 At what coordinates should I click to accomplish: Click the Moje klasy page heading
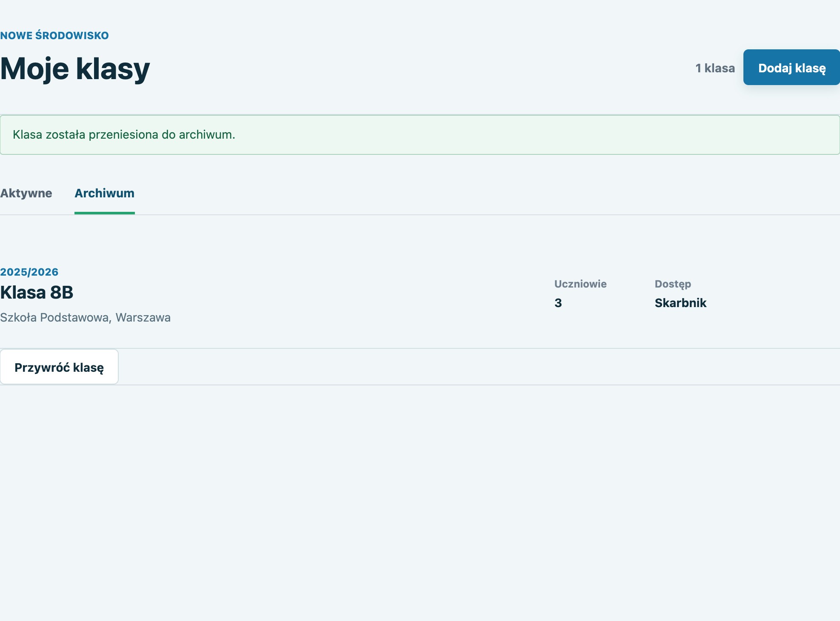pos(75,68)
